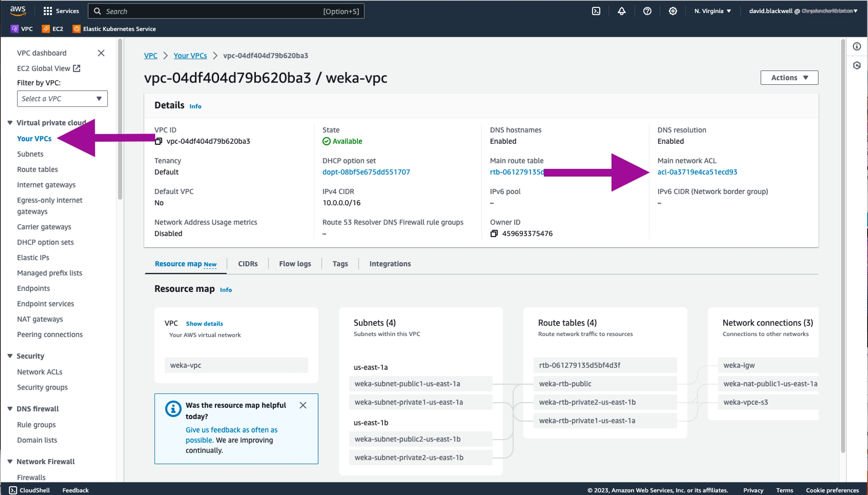The width and height of the screenshot is (868, 495).
Task: Open the Services grid menu icon
Action: (x=48, y=11)
